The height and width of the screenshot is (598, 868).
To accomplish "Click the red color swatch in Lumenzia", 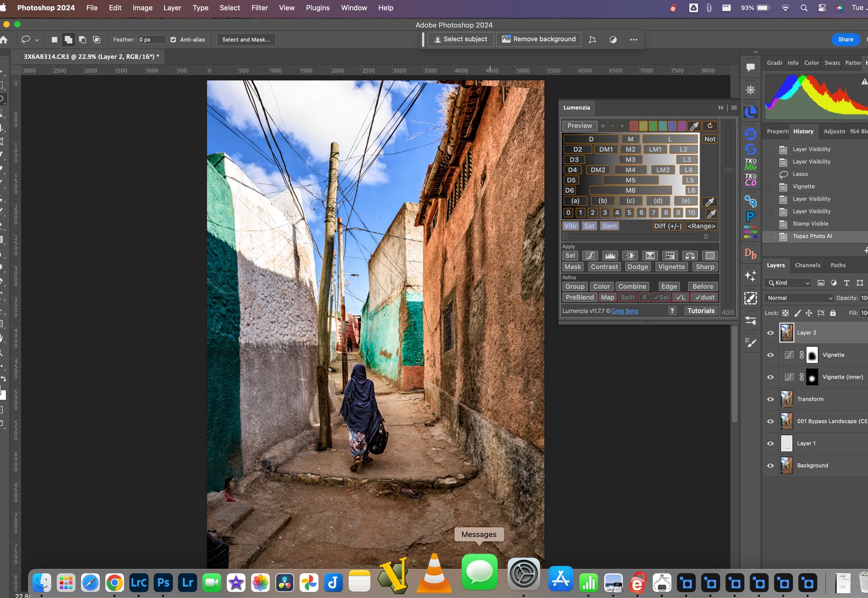I will pos(634,126).
